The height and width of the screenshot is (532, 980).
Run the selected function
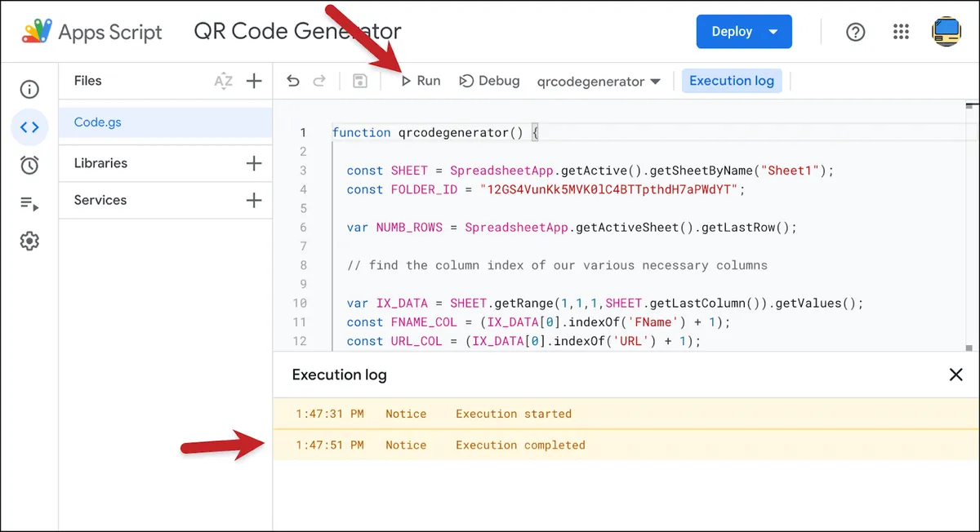(x=420, y=81)
